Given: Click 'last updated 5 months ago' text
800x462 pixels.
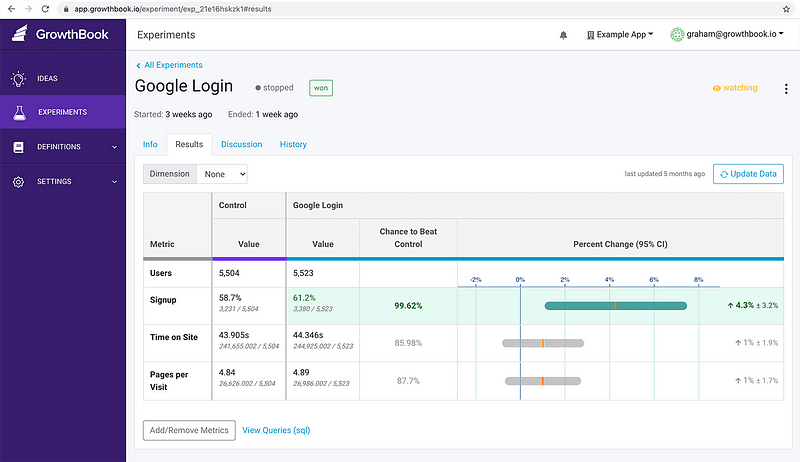Looking at the screenshot, I should [x=664, y=174].
